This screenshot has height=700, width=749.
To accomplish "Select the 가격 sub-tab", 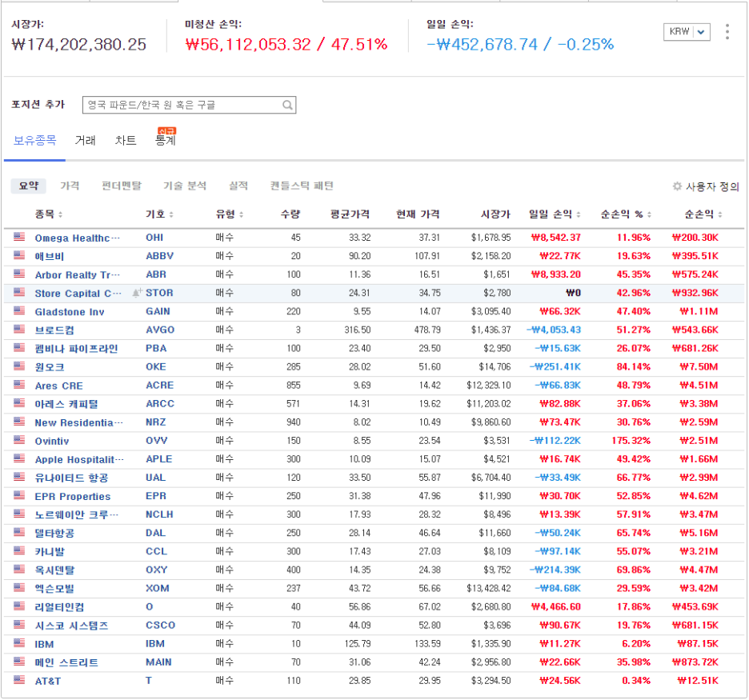I will (70, 186).
